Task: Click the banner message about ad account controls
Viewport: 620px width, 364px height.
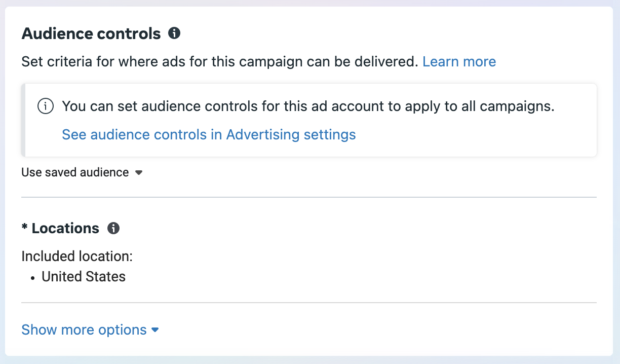Action: tap(308, 106)
